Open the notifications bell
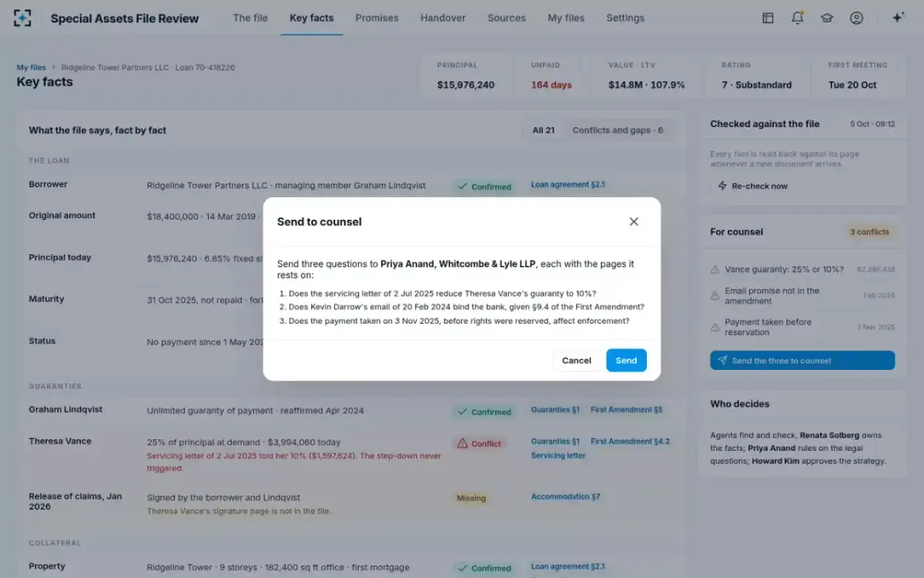Image resolution: width=924 pixels, height=578 pixels. point(798,18)
